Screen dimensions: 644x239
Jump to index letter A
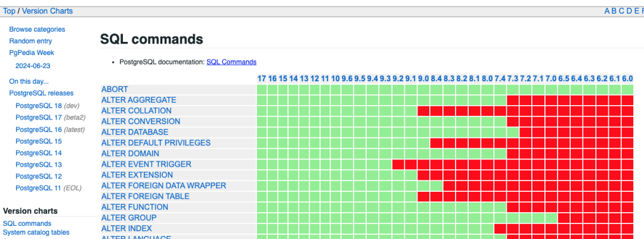[x=607, y=11]
